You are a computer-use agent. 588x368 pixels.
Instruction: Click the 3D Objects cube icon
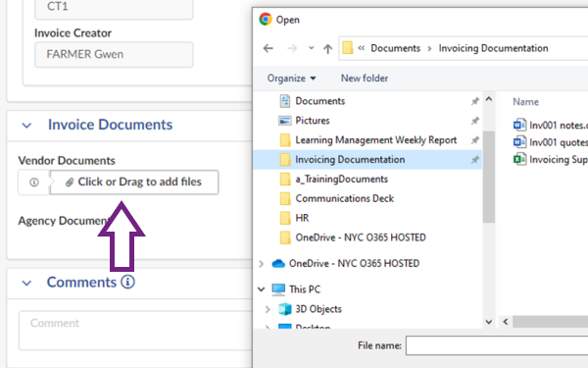pyautogui.click(x=284, y=309)
